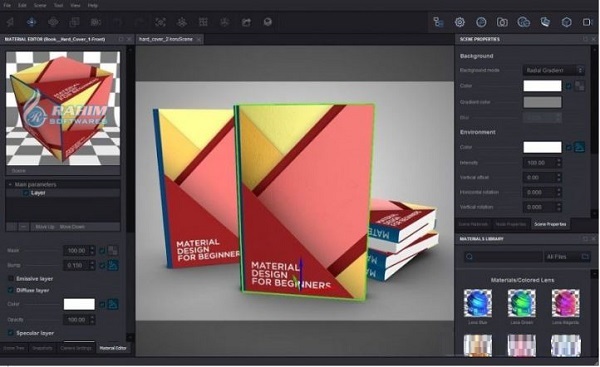The height and width of the screenshot is (367, 600).
Task: Click the globe environment panel icon
Action: coord(481,22)
